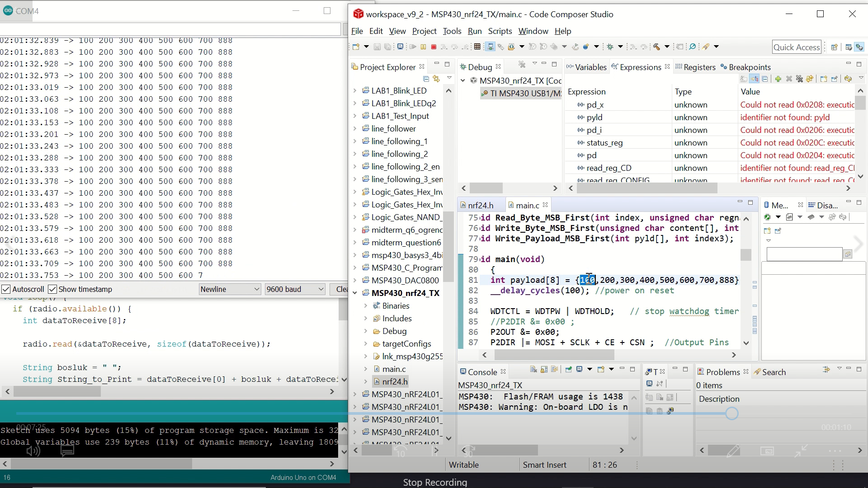Viewport: 868px width, 488px height.
Task: Click the Search magnifier toolbar icon
Action: pos(693,47)
